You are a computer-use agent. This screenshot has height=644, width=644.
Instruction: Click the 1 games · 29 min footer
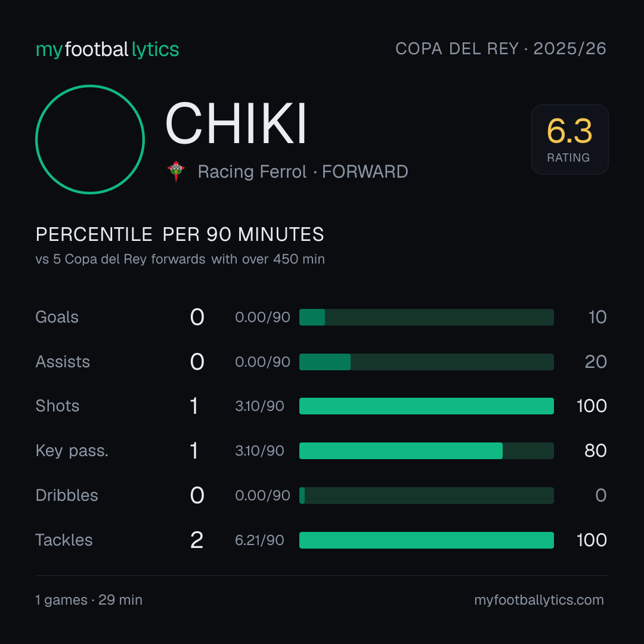click(x=89, y=600)
